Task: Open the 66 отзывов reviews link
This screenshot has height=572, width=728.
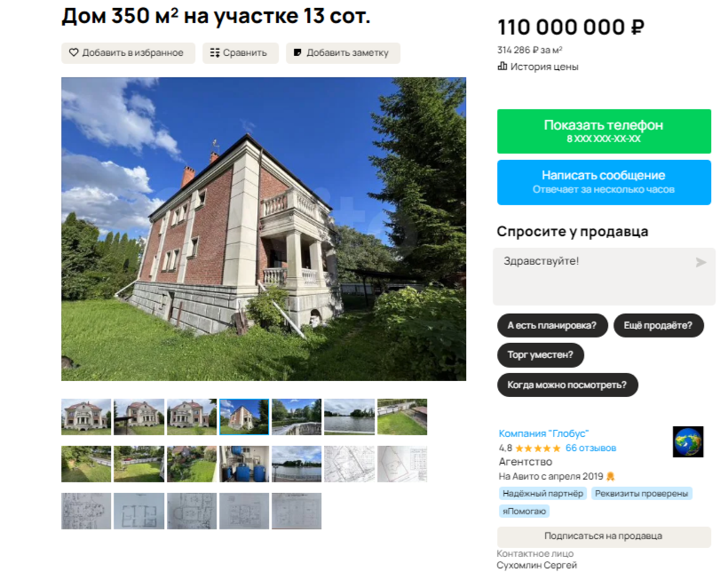Action: pos(590,449)
